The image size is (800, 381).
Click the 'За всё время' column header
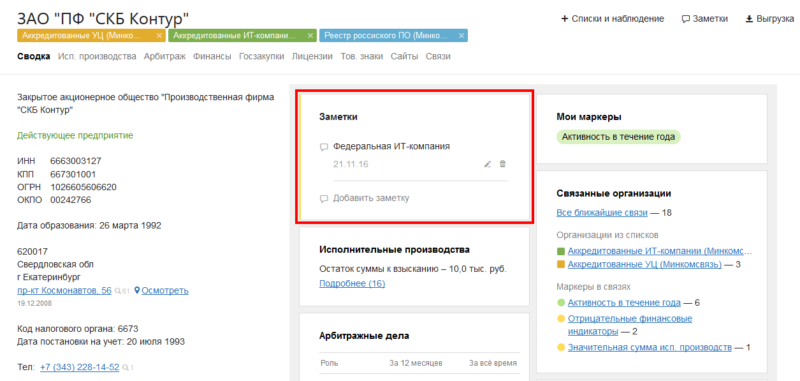point(493,363)
